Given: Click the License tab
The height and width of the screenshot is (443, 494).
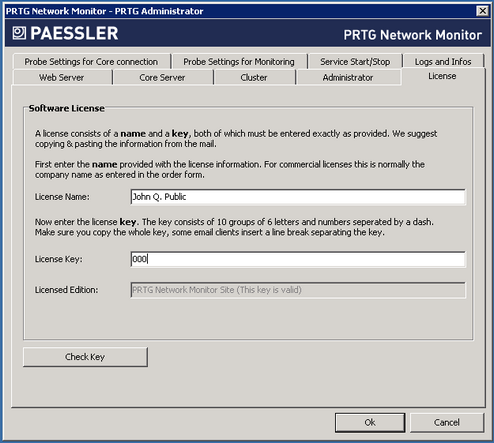Looking at the screenshot, I should click(442, 76).
